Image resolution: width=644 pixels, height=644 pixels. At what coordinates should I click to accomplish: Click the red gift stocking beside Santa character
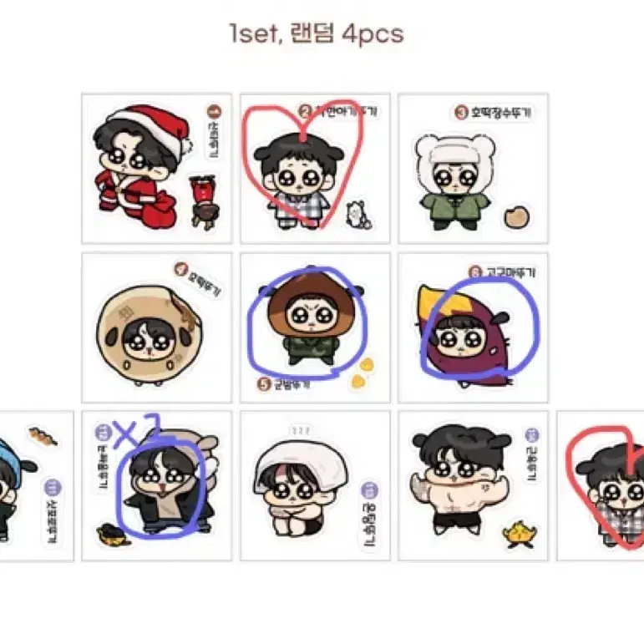(204, 200)
